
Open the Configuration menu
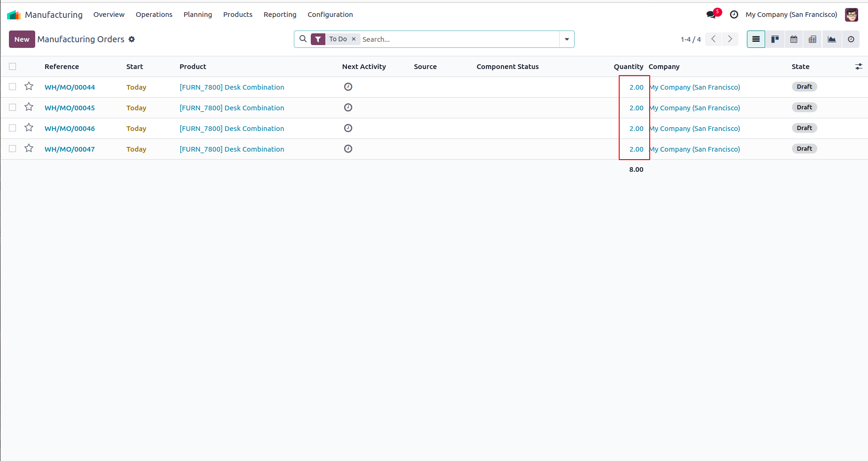330,15
